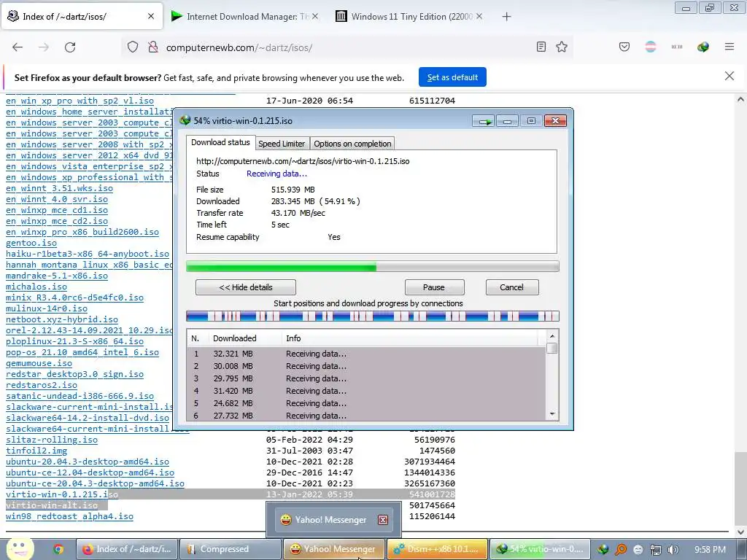
Task: Select connection row 5 with 24.682 MB
Action: (x=366, y=403)
